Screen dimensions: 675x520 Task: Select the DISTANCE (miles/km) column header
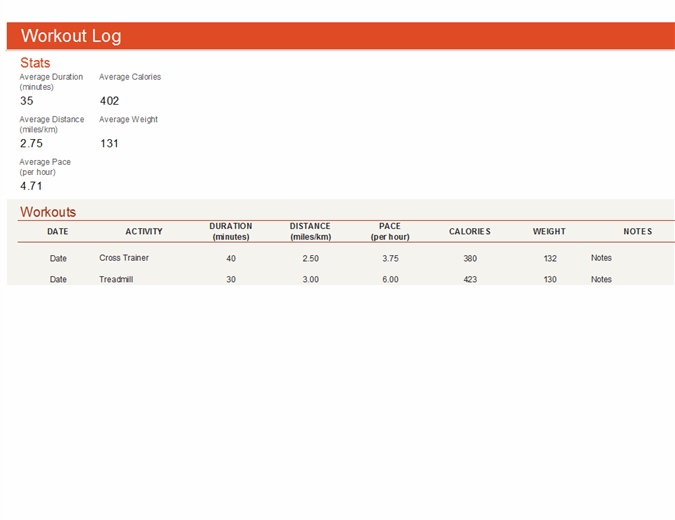click(x=310, y=232)
